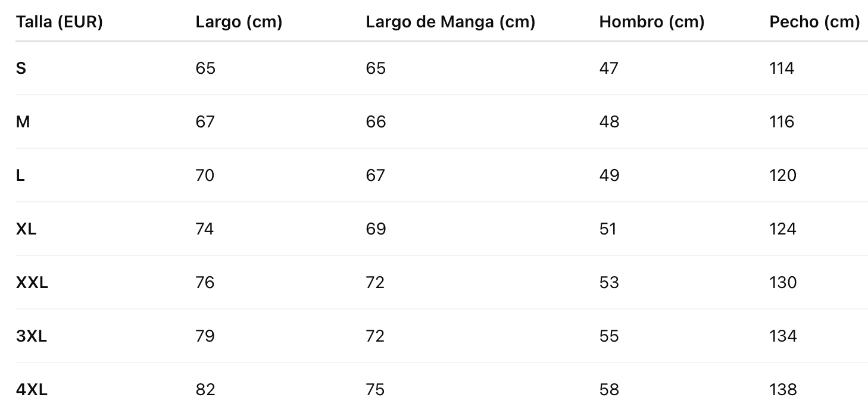Click the 3XL size label
This screenshot has width=868, height=419.
pos(32,336)
